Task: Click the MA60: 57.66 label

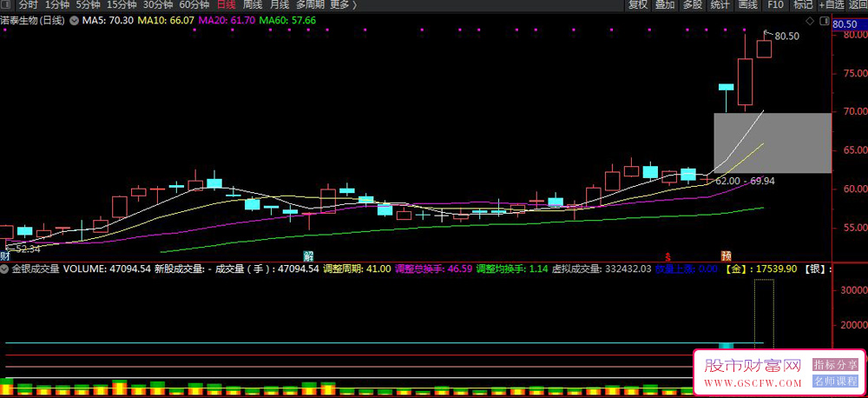Action: coord(288,21)
